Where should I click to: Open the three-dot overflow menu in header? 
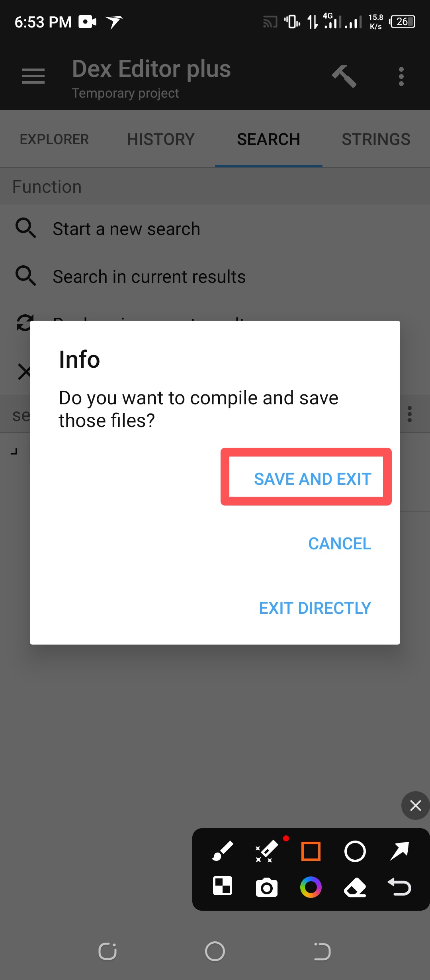(x=401, y=76)
